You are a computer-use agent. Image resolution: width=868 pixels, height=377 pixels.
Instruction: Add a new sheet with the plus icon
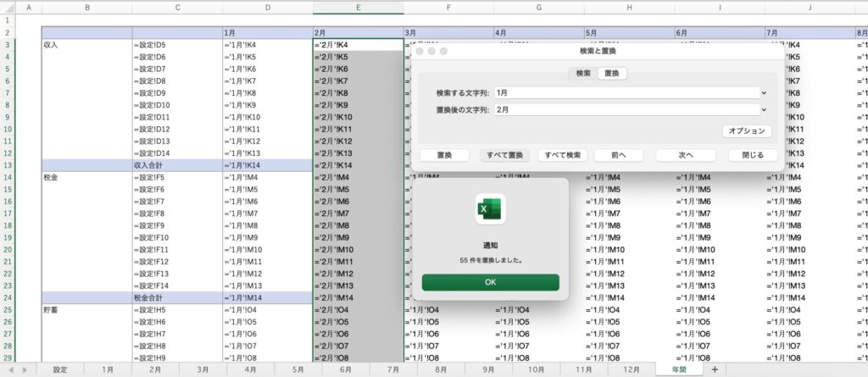click(715, 369)
